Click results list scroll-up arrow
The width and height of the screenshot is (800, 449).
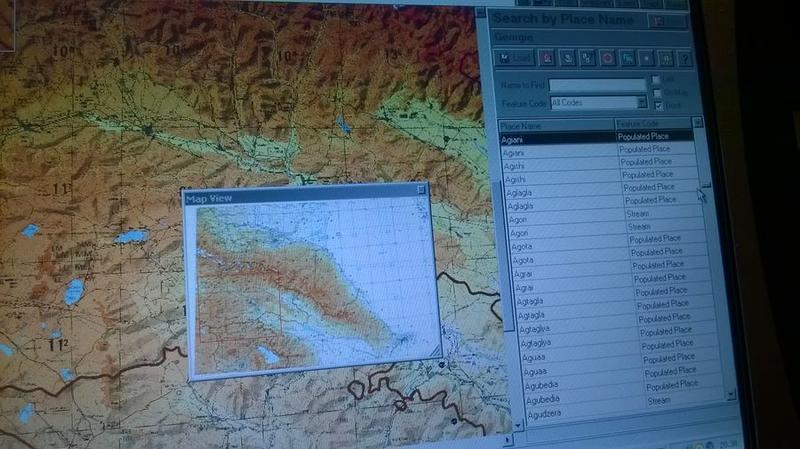tap(697, 122)
